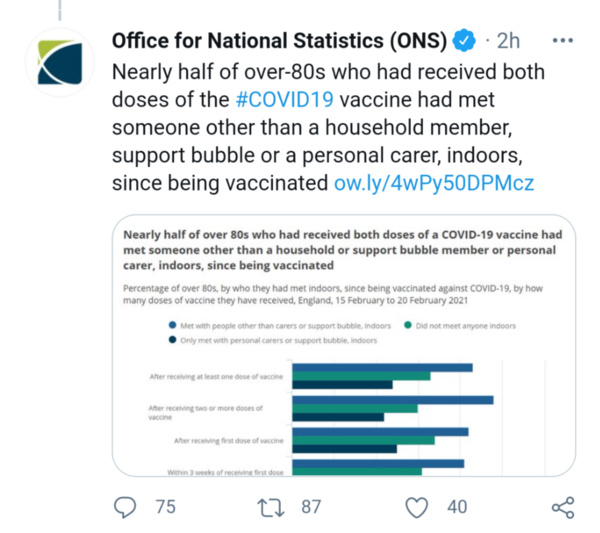Like the ONS tweet

tap(416, 507)
